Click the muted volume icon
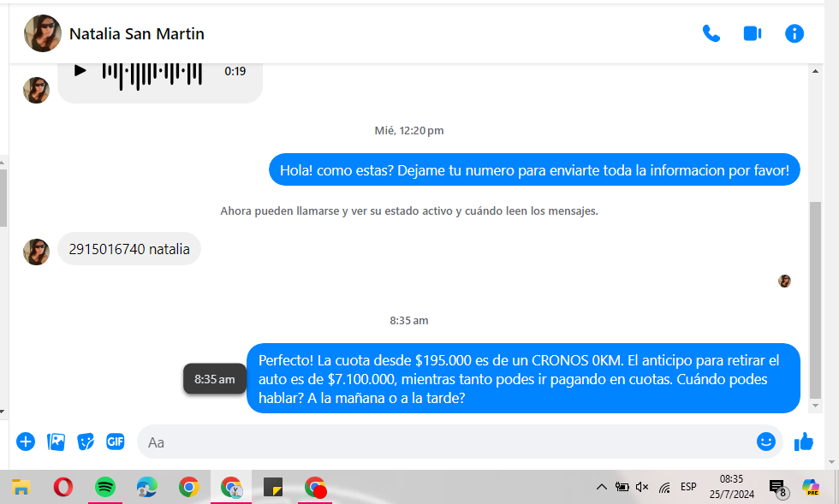Screen dimensions: 839x504 [642, 487]
